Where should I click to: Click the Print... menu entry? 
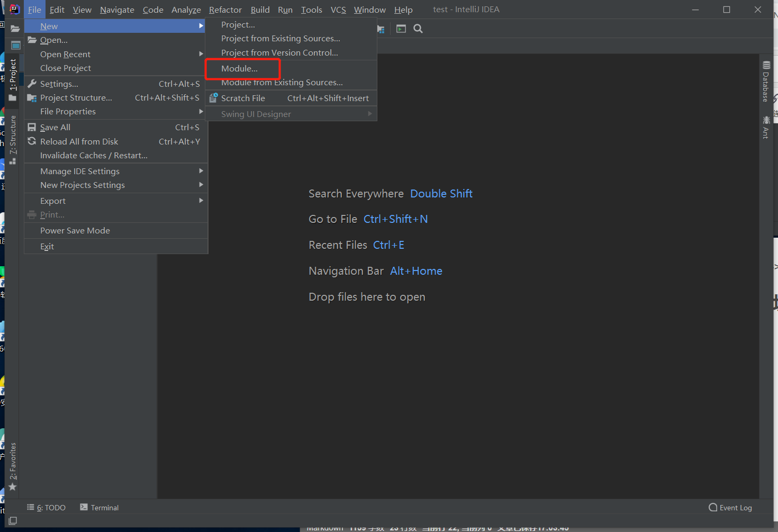click(116, 214)
